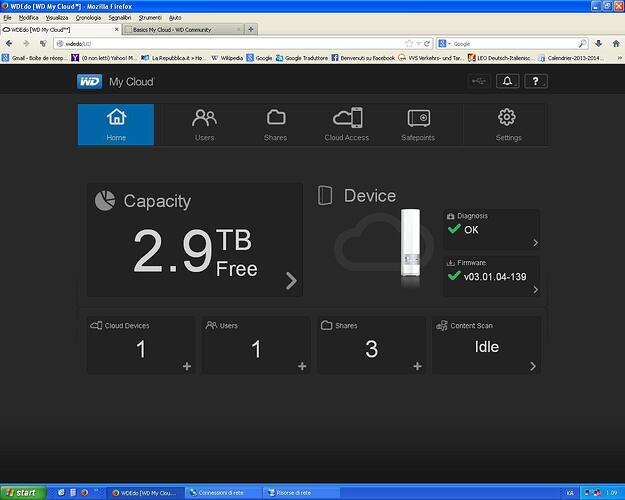Open the Wikipedia bookmark

[x=227, y=58]
